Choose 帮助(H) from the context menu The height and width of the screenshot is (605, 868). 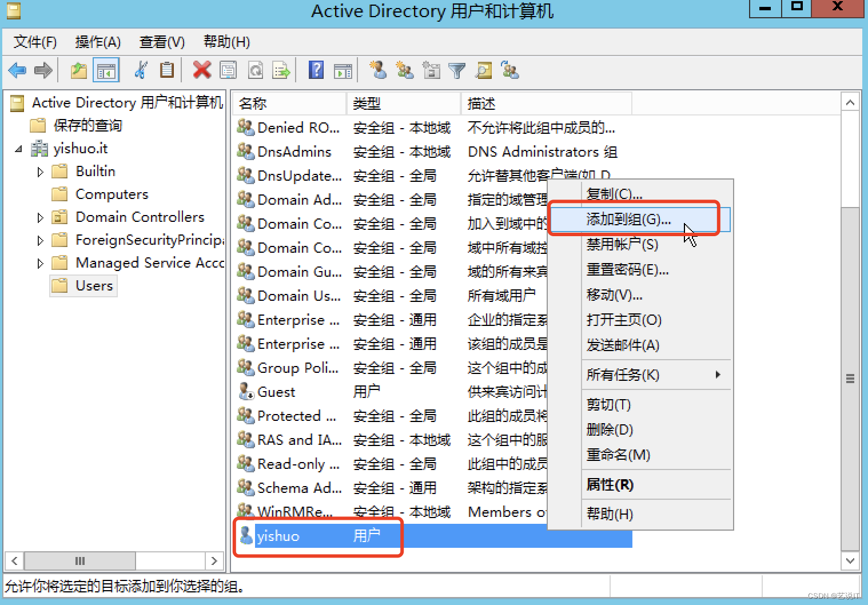pyautogui.click(x=640, y=514)
